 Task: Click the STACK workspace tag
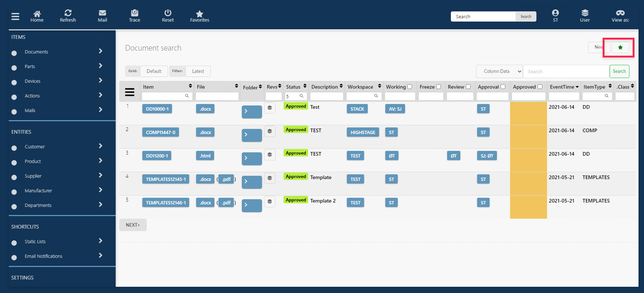click(357, 109)
